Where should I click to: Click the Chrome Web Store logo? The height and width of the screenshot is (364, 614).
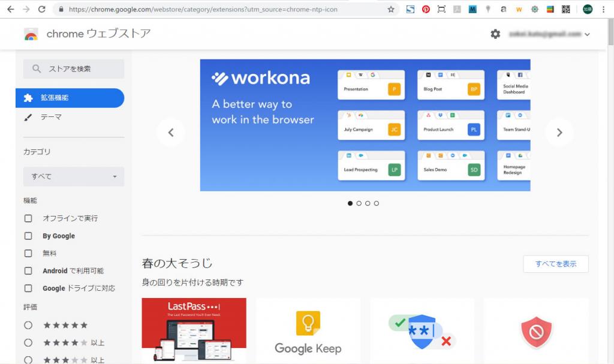[31, 34]
